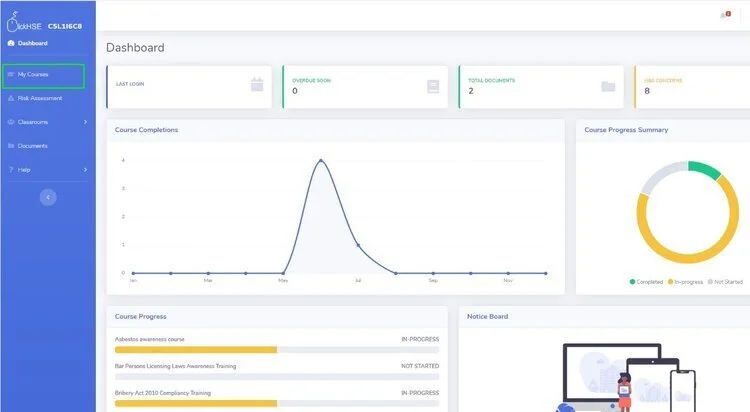Click the Dashboard speedometer icon
750x412 pixels.
[x=11, y=43]
